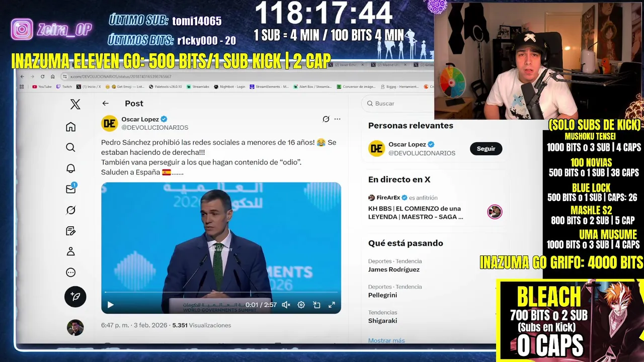
Task: Open the three-dot menu on the post
Action: point(337,119)
